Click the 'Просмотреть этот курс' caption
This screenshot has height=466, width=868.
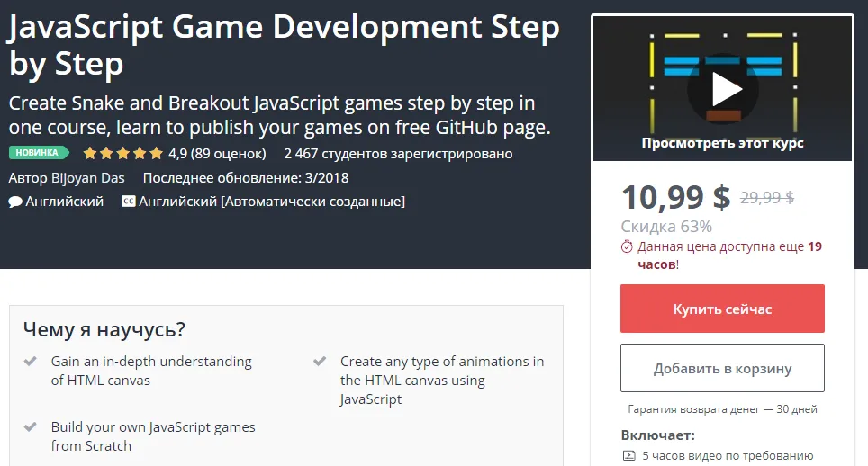click(x=722, y=142)
